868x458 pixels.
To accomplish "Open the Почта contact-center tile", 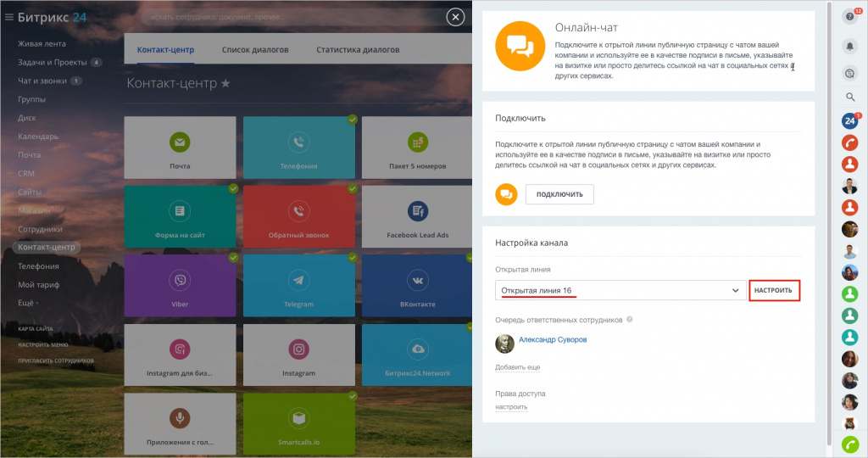I will (180, 148).
